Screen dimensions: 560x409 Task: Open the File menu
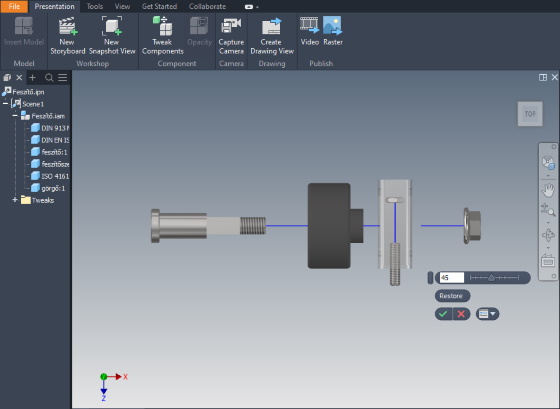pos(14,6)
